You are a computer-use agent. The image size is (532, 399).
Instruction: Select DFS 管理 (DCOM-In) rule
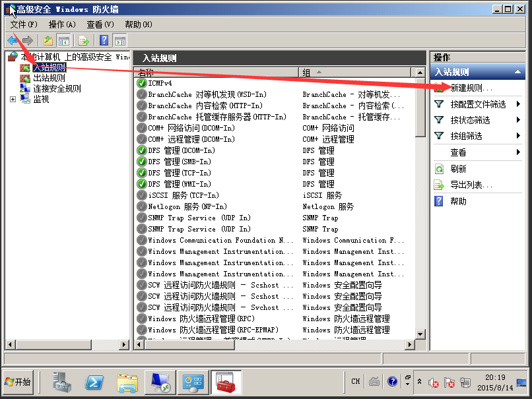[275, 150]
